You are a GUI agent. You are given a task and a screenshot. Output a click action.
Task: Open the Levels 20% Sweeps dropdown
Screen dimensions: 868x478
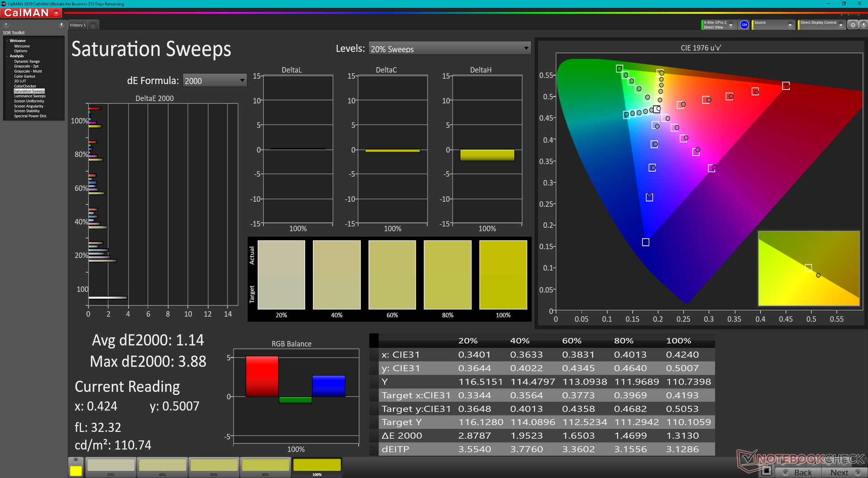tap(449, 49)
